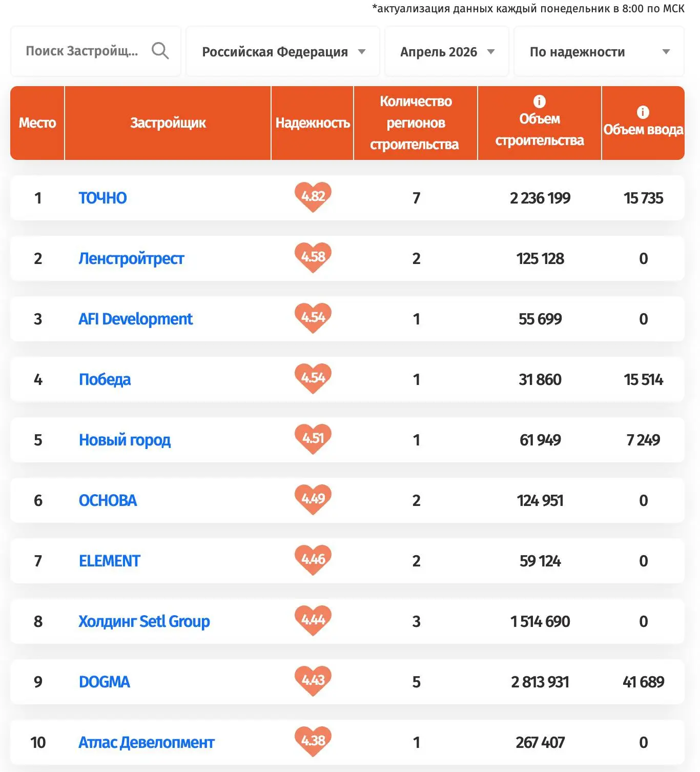Open the Новый город developer page
Screen dimensions: 700x772
pos(125,440)
